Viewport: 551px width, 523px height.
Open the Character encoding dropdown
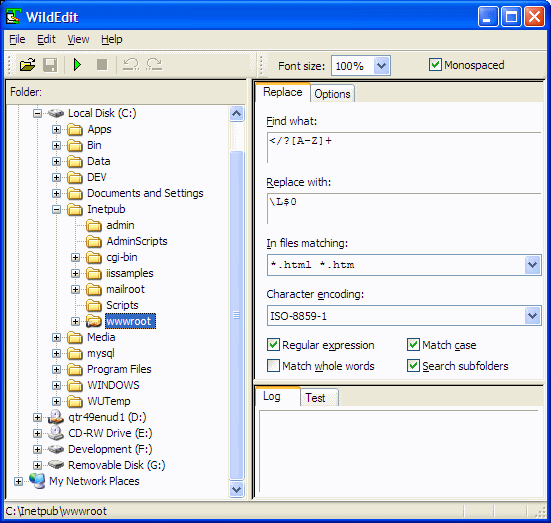(532, 316)
